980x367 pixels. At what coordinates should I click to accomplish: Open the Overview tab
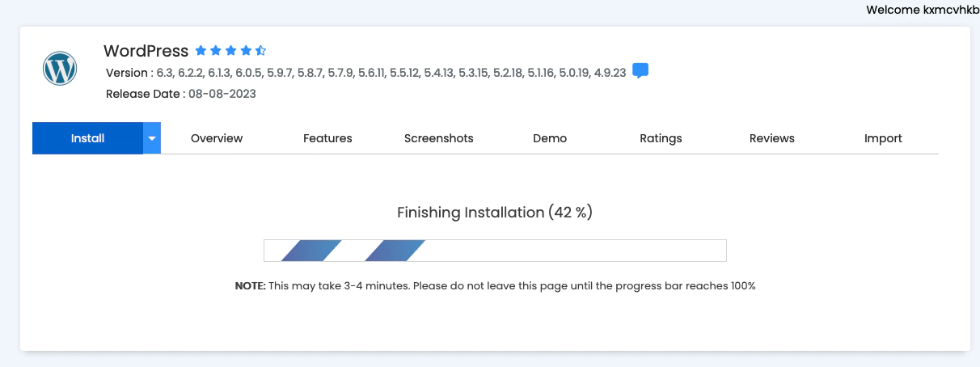click(217, 138)
